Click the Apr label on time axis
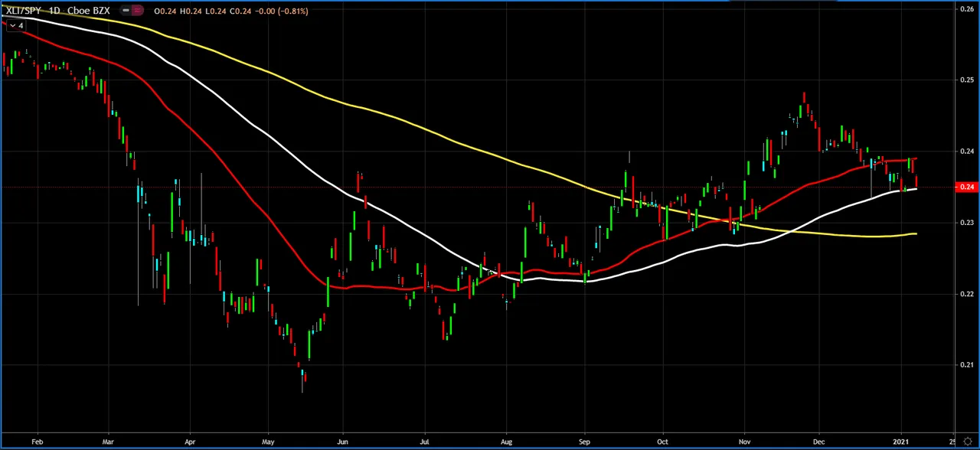The image size is (980, 450). [x=190, y=442]
